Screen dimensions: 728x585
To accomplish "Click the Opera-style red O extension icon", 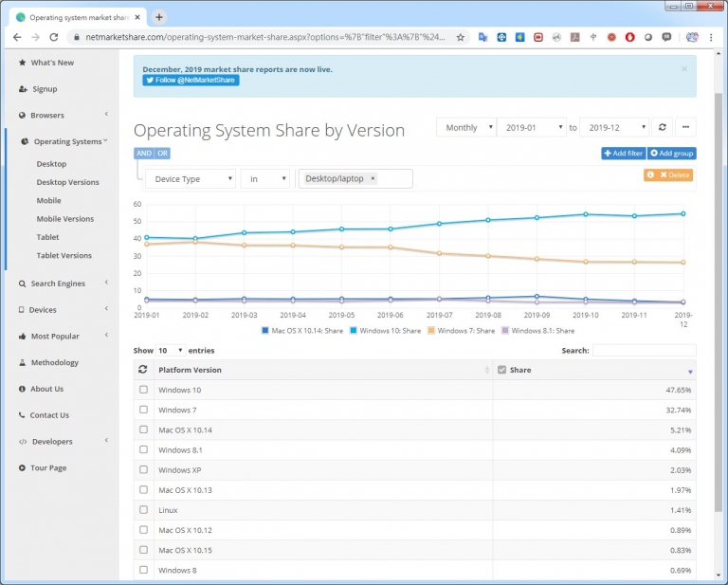I will 629,37.
